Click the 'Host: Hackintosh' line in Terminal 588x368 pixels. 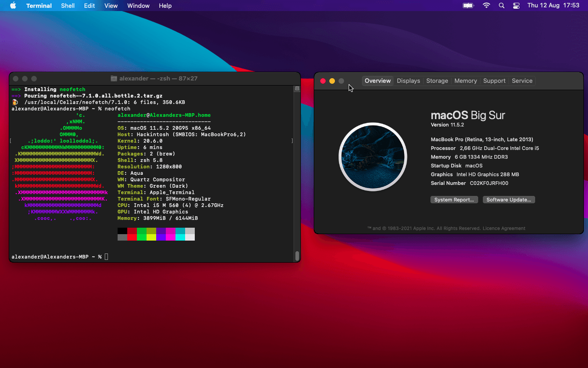click(181, 134)
